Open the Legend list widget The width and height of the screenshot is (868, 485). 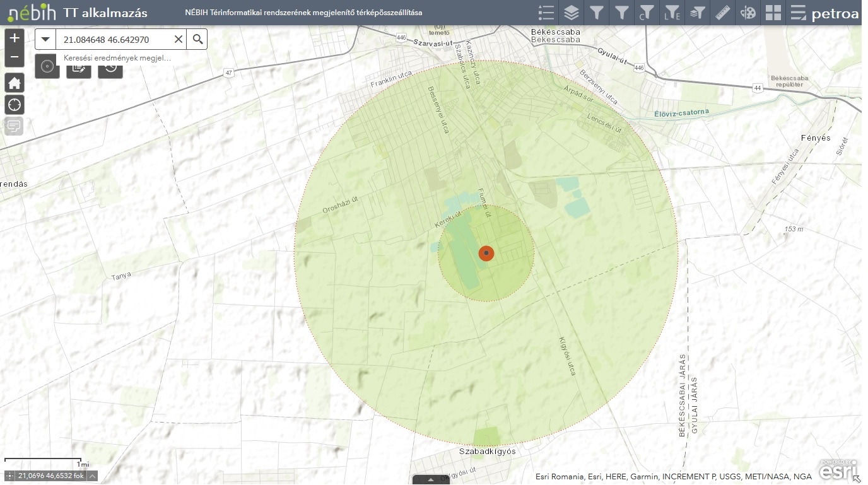click(546, 13)
